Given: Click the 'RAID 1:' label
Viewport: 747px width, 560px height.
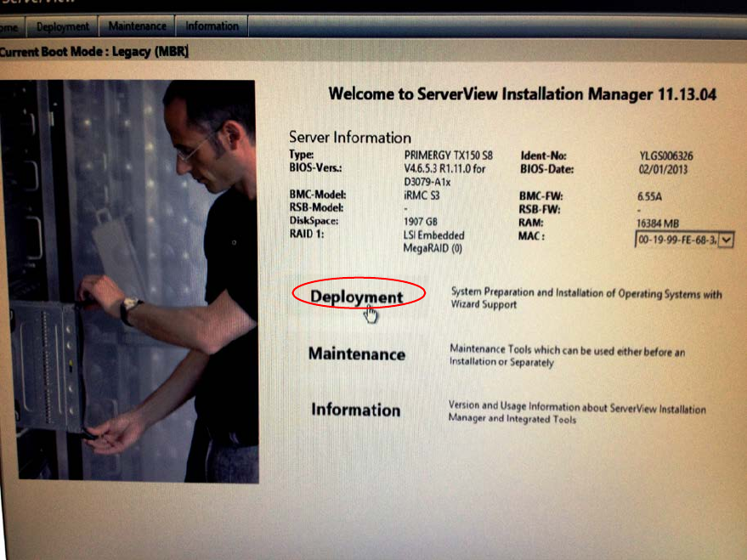Looking at the screenshot, I should pyautogui.click(x=306, y=234).
